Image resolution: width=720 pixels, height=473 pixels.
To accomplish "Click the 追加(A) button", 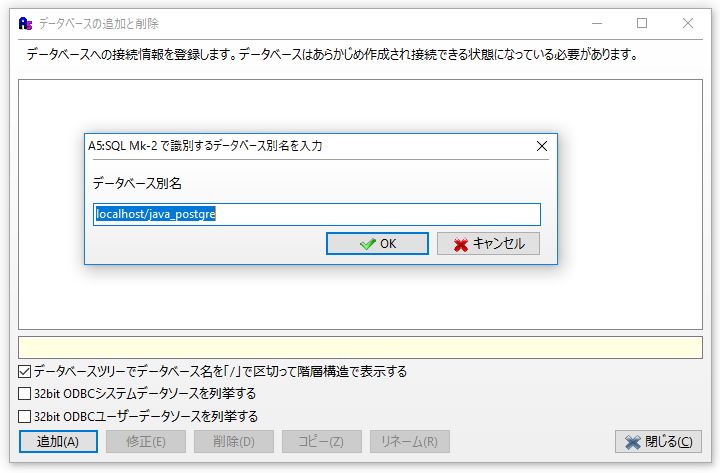I will pyautogui.click(x=58, y=441).
